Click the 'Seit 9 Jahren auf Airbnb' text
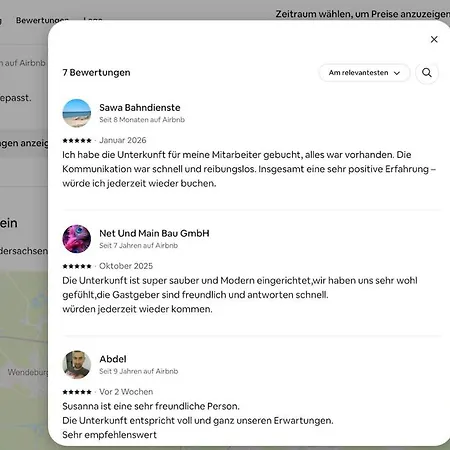Screen dimensions: 450x450 coord(139,371)
